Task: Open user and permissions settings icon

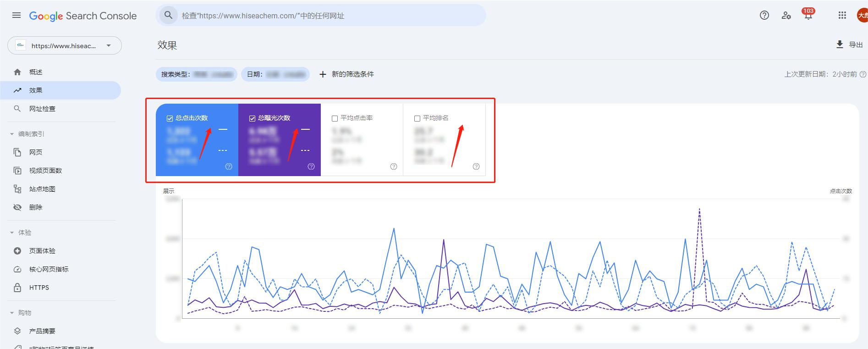Action: (x=786, y=16)
